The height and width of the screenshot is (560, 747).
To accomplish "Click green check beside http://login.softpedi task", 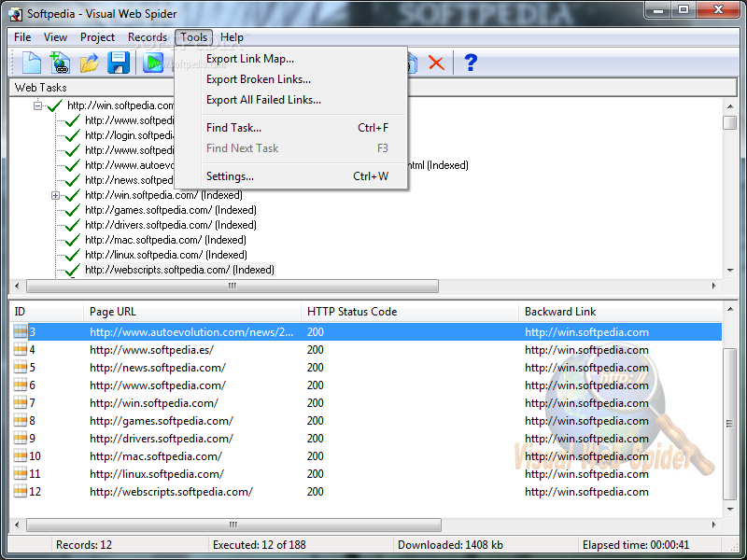I will [x=72, y=135].
